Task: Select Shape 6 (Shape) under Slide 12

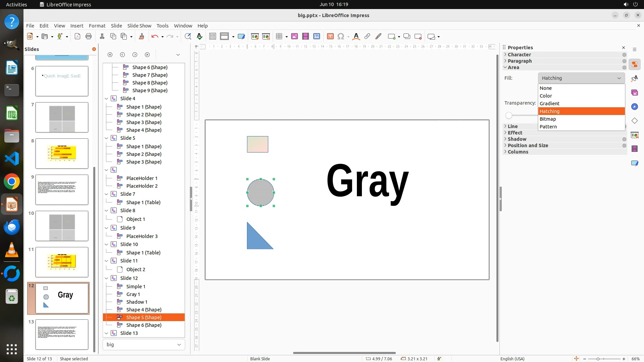Action: 144,325
